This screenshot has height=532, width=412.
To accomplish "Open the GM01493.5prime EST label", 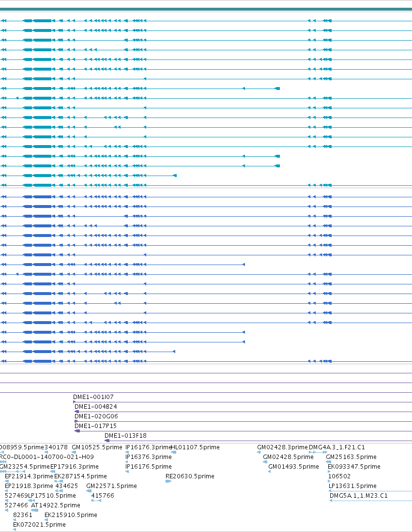I will click(293, 467).
